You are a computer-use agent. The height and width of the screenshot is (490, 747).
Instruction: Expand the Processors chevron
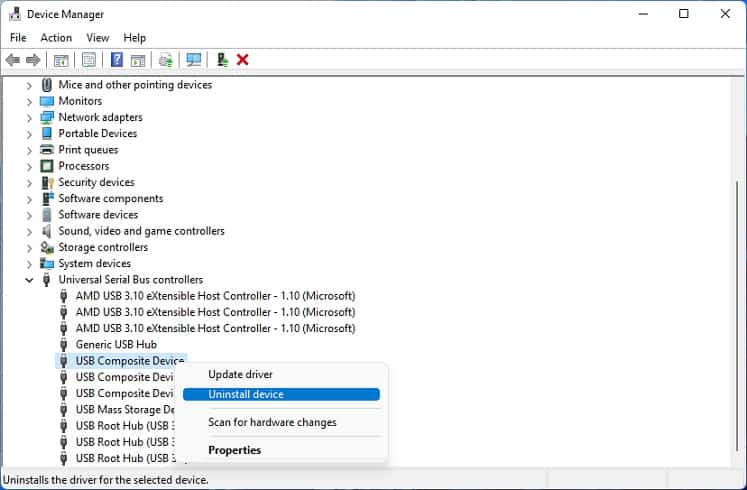[29, 167]
